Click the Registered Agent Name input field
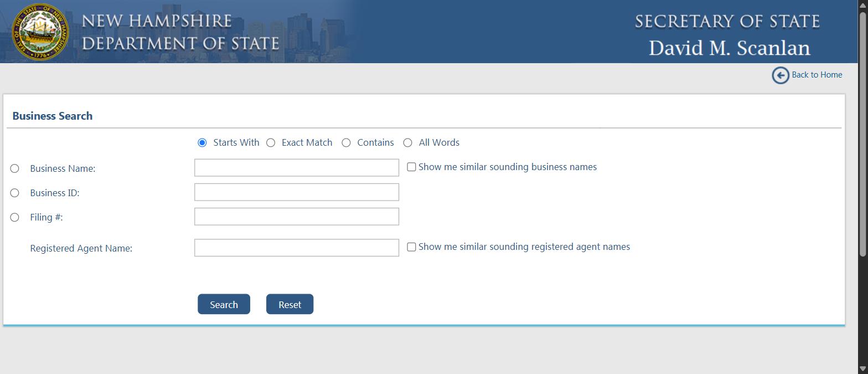The width and height of the screenshot is (868, 374). pos(297,248)
